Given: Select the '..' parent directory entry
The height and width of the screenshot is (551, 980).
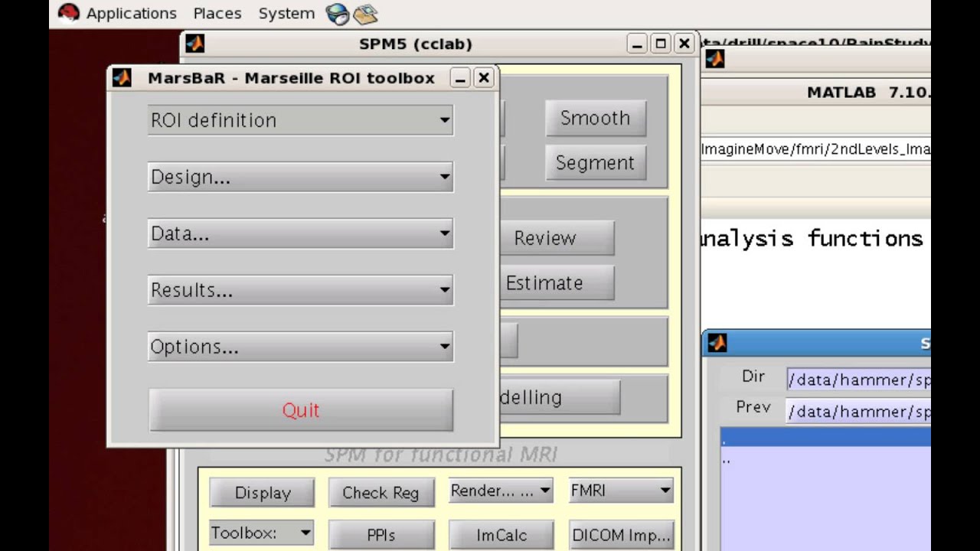Looking at the screenshot, I should [826, 459].
